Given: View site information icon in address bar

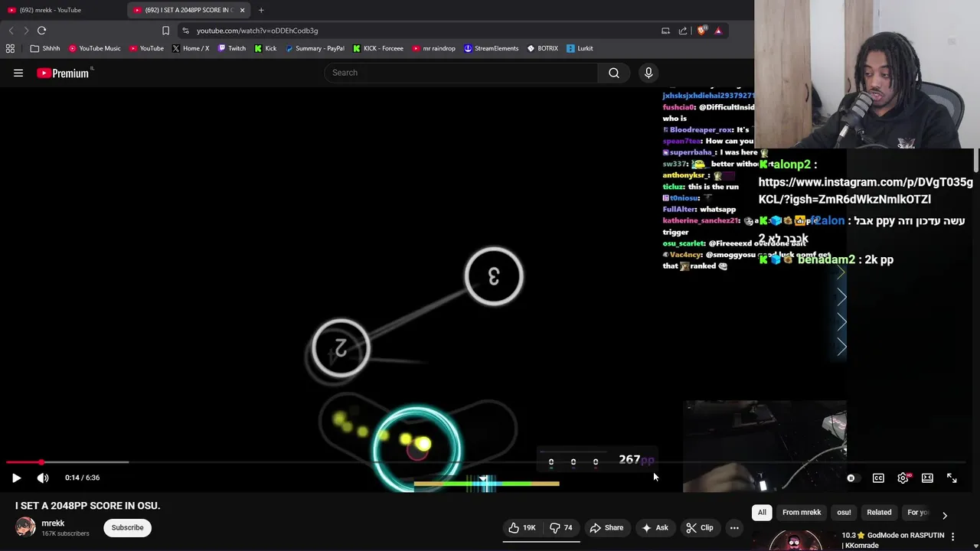Looking at the screenshot, I should (x=185, y=31).
